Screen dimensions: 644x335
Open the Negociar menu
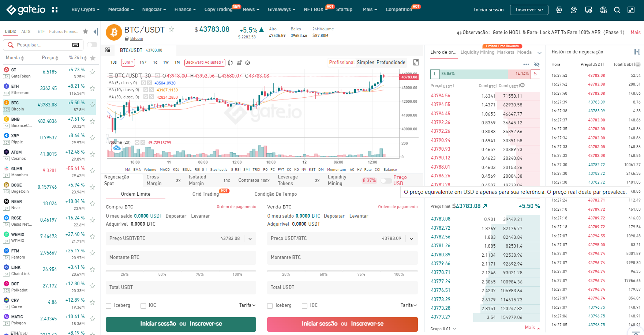point(154,10)
